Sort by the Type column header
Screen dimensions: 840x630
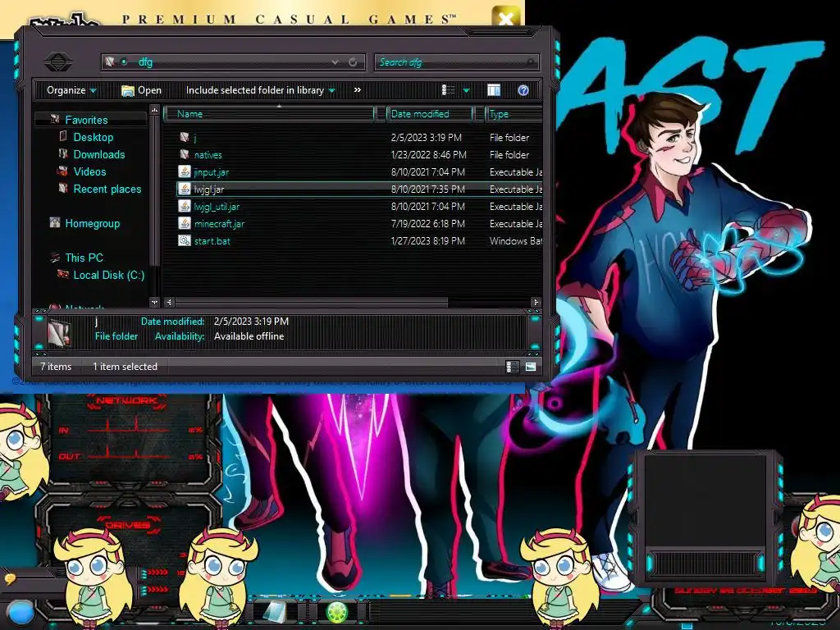[x=514, y=113]
